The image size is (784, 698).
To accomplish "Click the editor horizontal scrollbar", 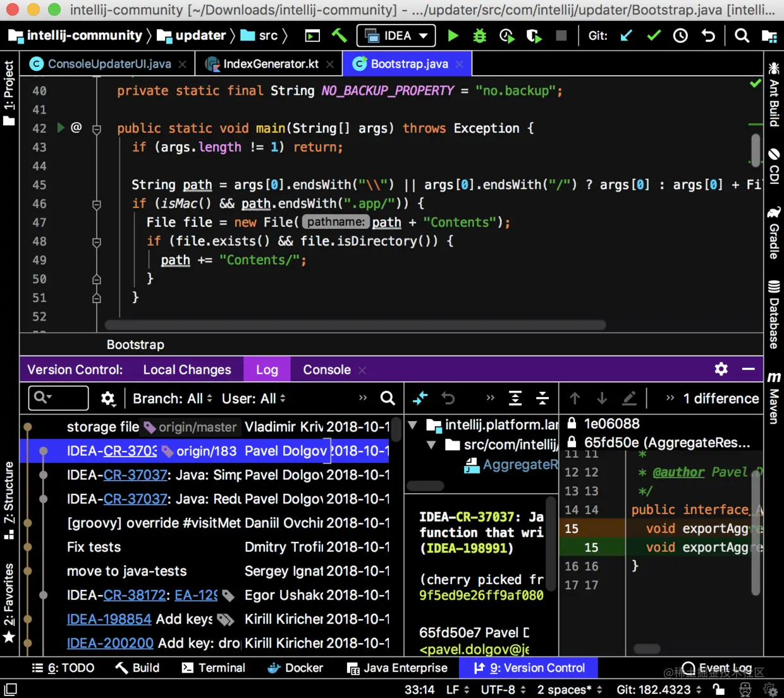I will (355, 325).
